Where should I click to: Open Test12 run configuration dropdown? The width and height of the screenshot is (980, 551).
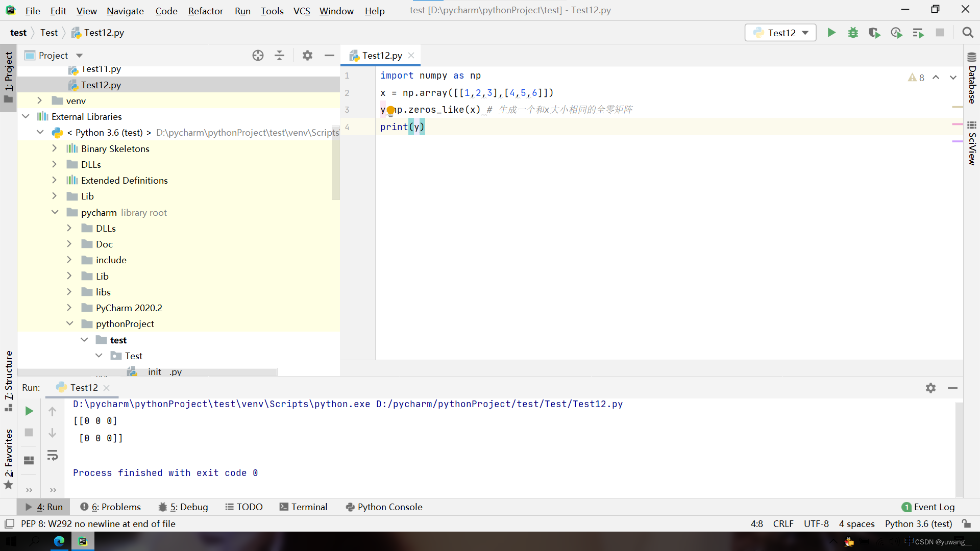pos(780,33)
